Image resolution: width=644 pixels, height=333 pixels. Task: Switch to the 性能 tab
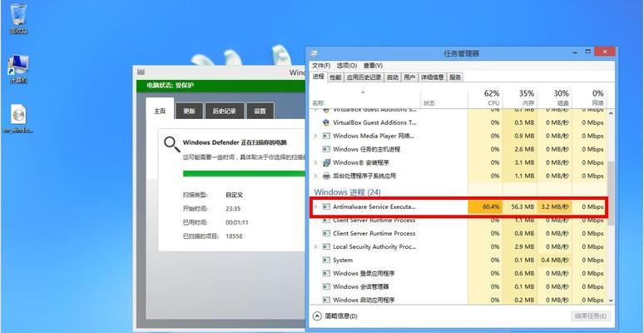coord(335,77)
